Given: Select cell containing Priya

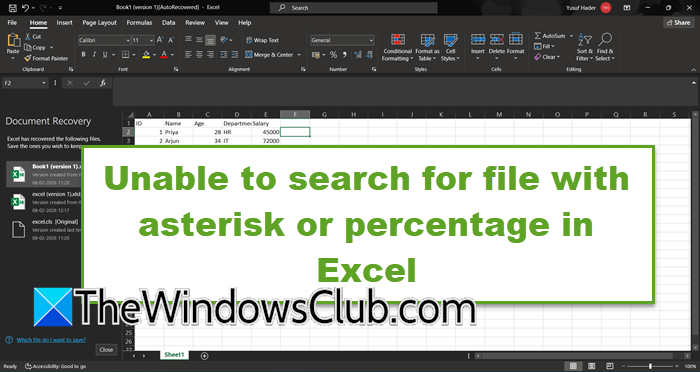Looking at the screenshot, I should click(x=178, y=132).
